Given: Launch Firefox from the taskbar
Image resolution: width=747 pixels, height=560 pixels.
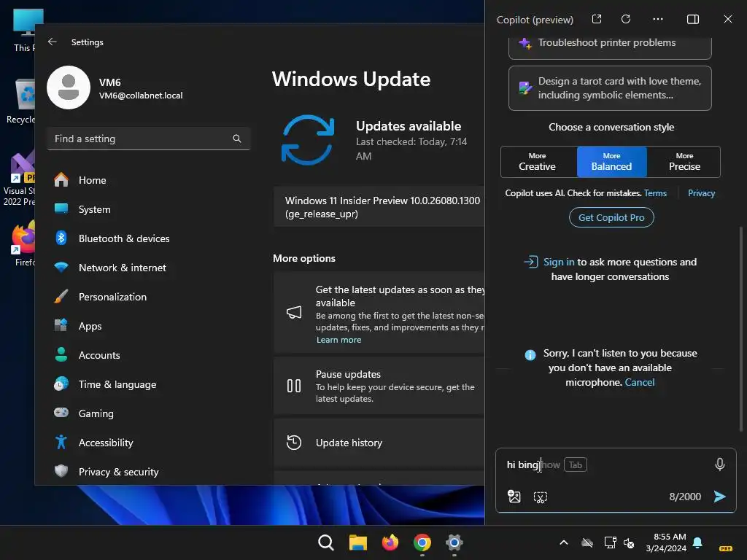Looking at the screenshot, I should click(x=390, y=542).
